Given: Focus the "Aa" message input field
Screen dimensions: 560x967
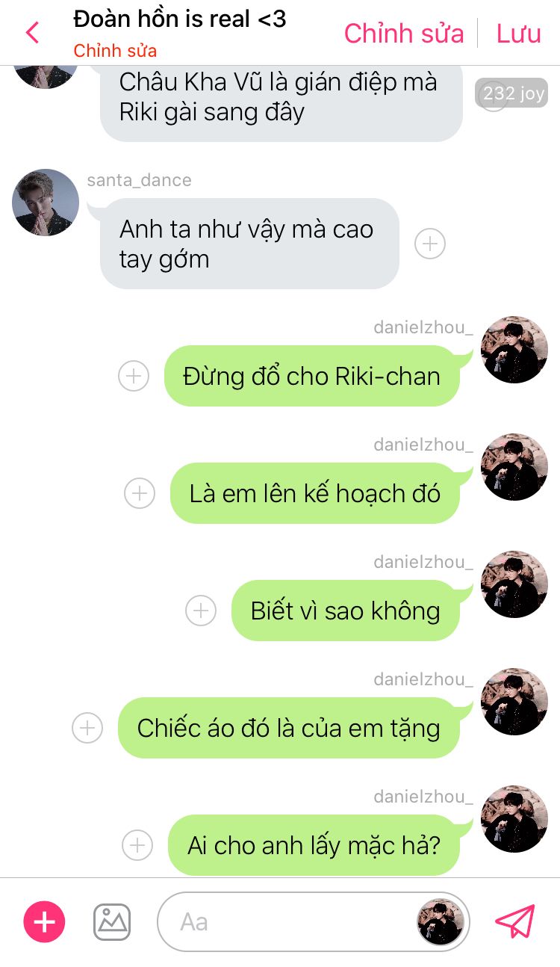Looking at the screenshot, I should [x=287, y=921].
